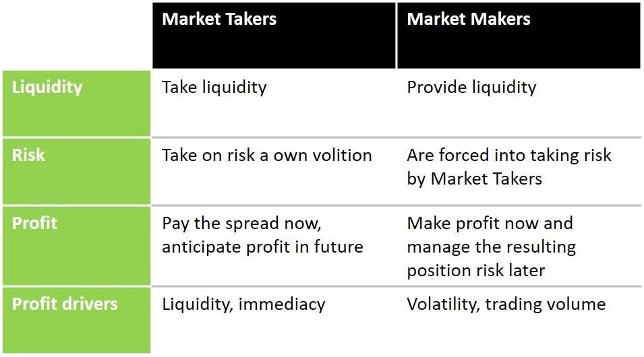Screen dimensions: 644x357
Task: Click the 'Take liquidity' cell
Action: [x=214, y=87]
